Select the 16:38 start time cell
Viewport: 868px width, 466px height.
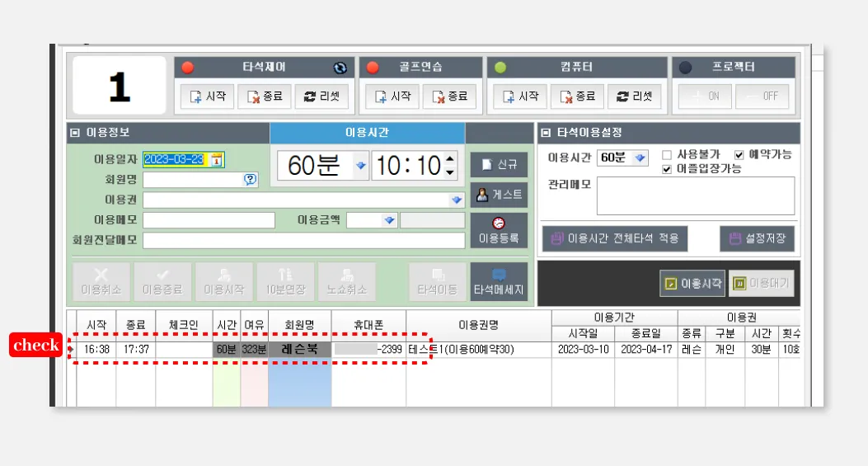[96, 350]
